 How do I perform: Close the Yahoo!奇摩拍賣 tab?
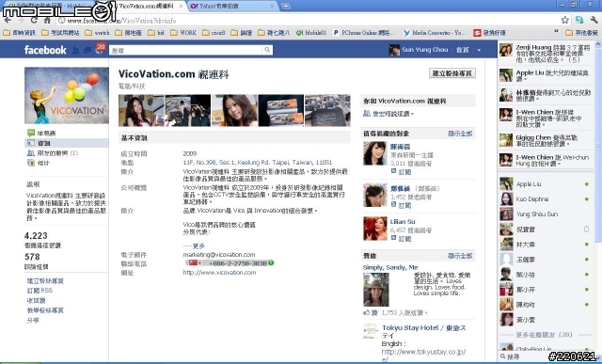click(272, 7)
